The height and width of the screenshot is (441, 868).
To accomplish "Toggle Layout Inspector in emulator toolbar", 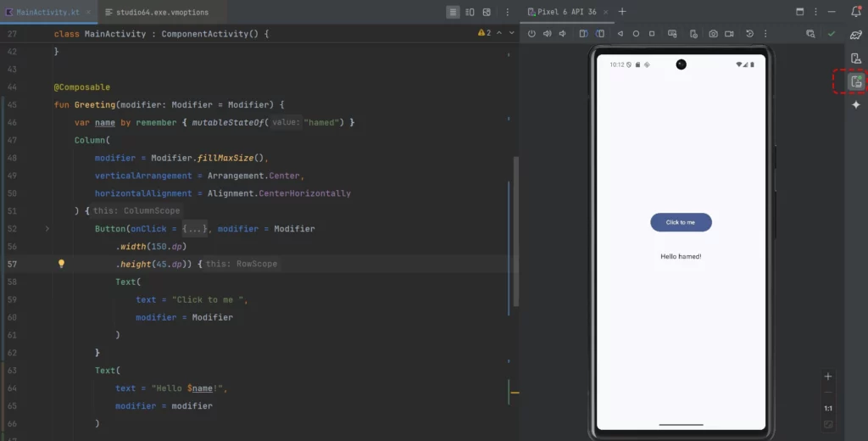I will pos(811,34).
